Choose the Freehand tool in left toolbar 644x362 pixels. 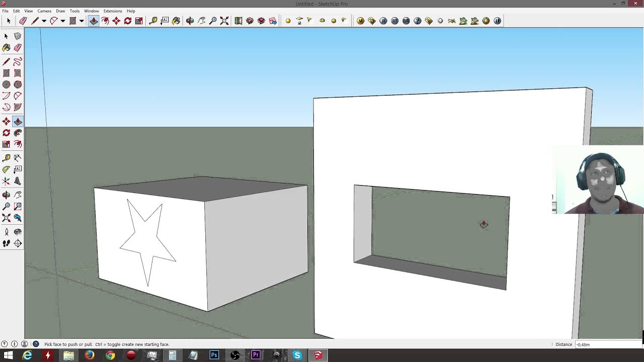coord(18,62)
